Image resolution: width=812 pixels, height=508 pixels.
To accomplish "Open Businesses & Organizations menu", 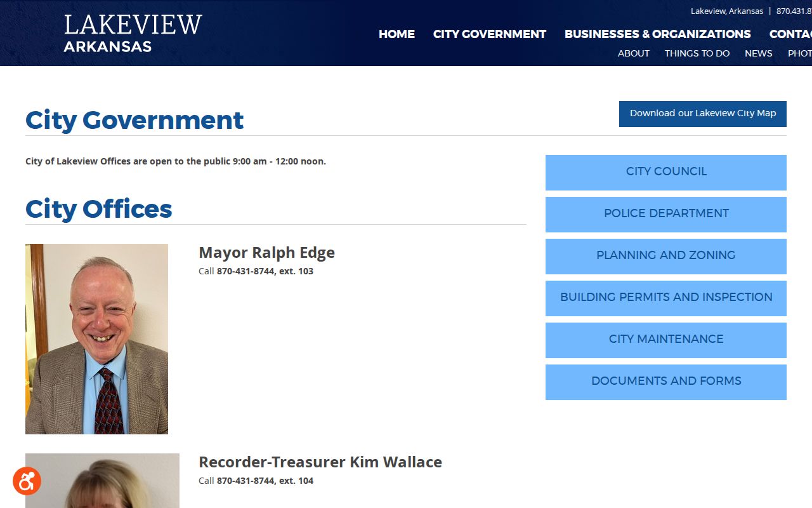I will point(658,34).
